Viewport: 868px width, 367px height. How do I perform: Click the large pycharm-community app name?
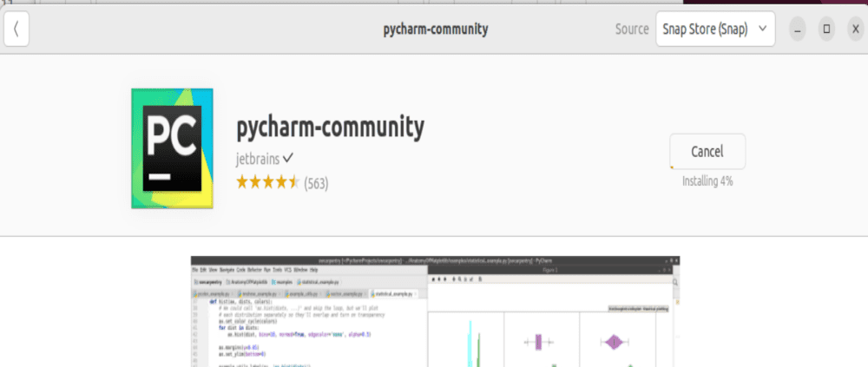pos(331,128)
